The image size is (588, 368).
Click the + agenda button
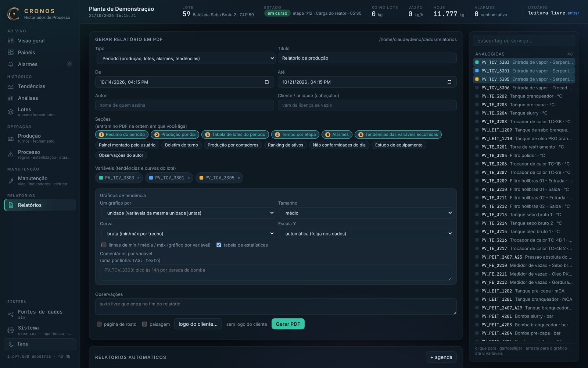click(441, 357)
